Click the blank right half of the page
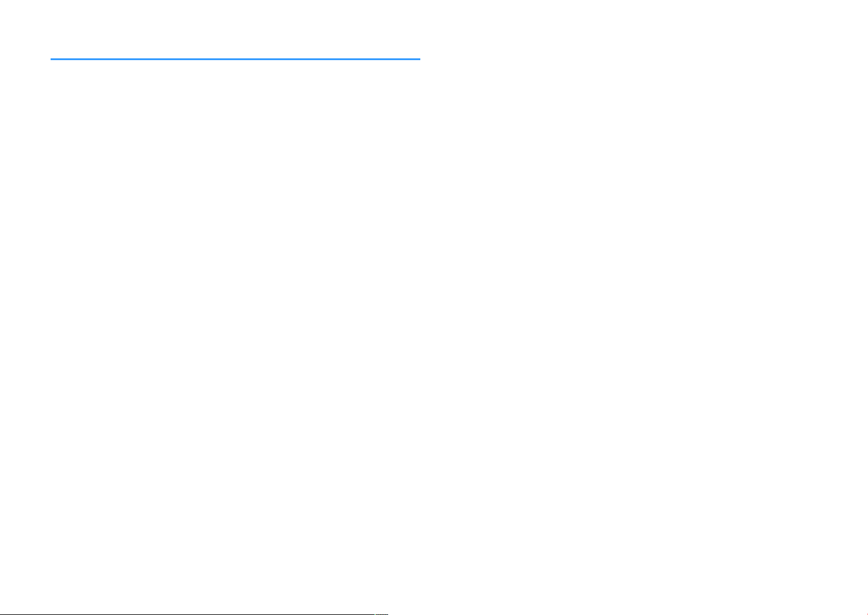Viewport: 868px width, 615px height. (x=651, y=307)
